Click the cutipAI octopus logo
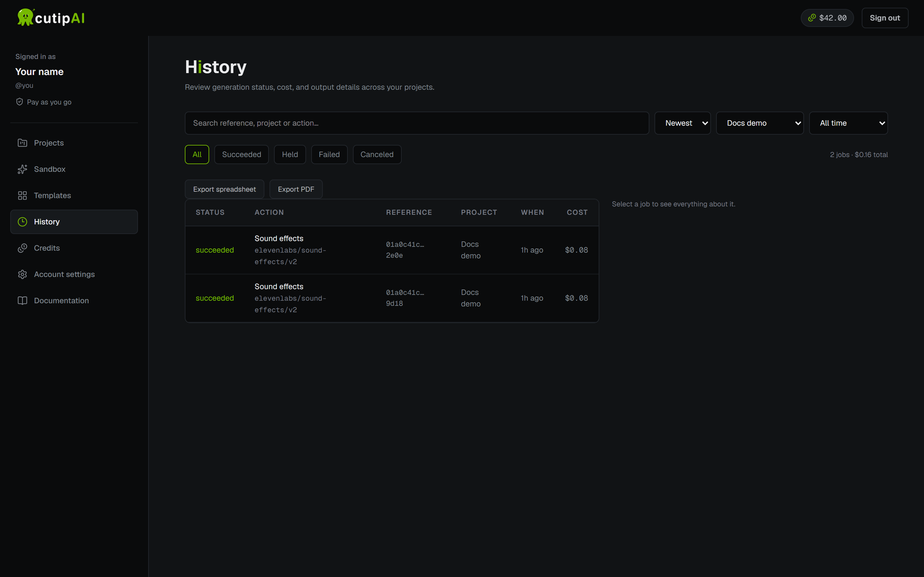Image resolution: width=924 pixels, height=577 pixels. [x=26, y=18]
